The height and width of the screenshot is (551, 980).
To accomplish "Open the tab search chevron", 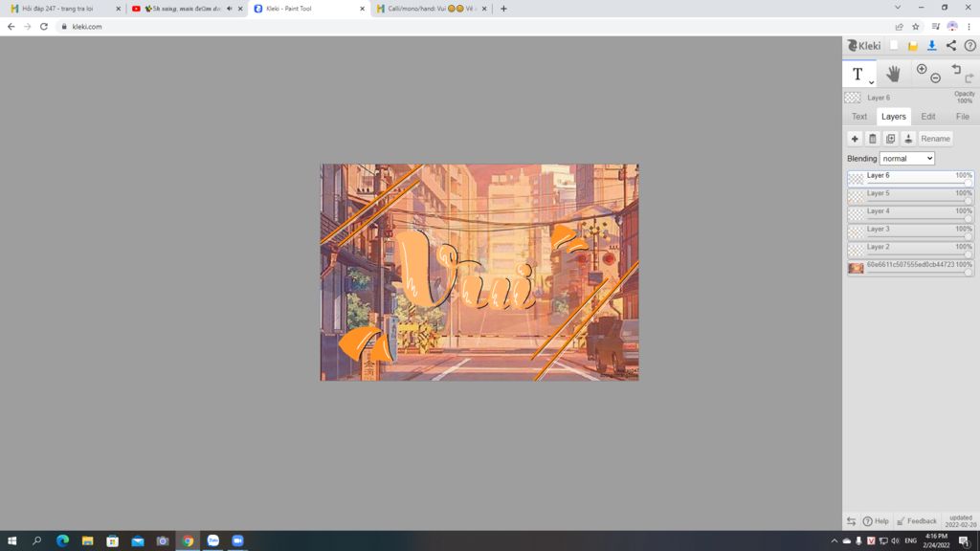I will (898, 8).
